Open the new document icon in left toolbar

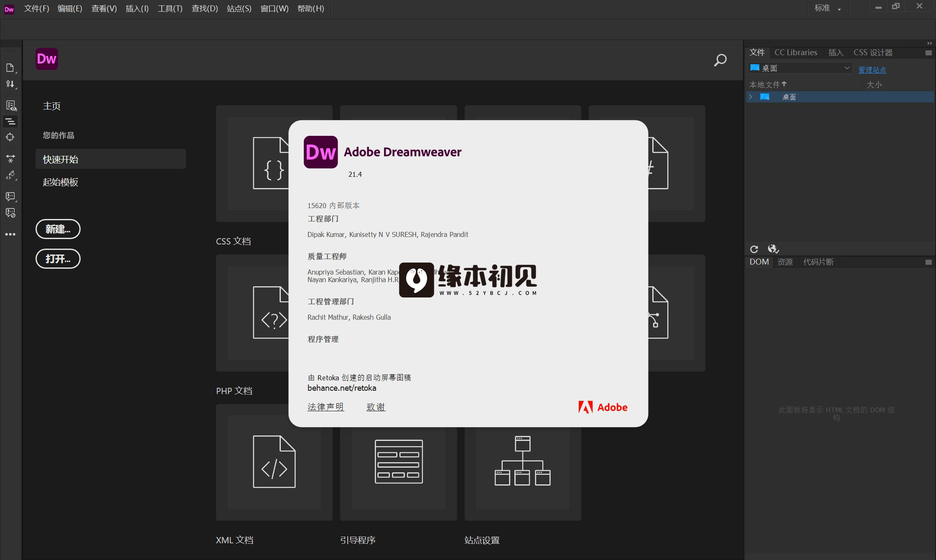10,67
